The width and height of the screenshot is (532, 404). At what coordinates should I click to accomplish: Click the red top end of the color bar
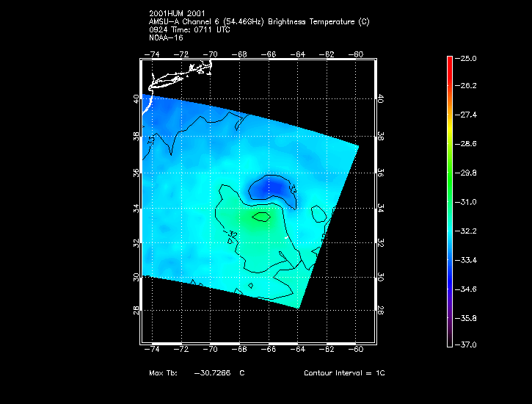click(449, 60)
